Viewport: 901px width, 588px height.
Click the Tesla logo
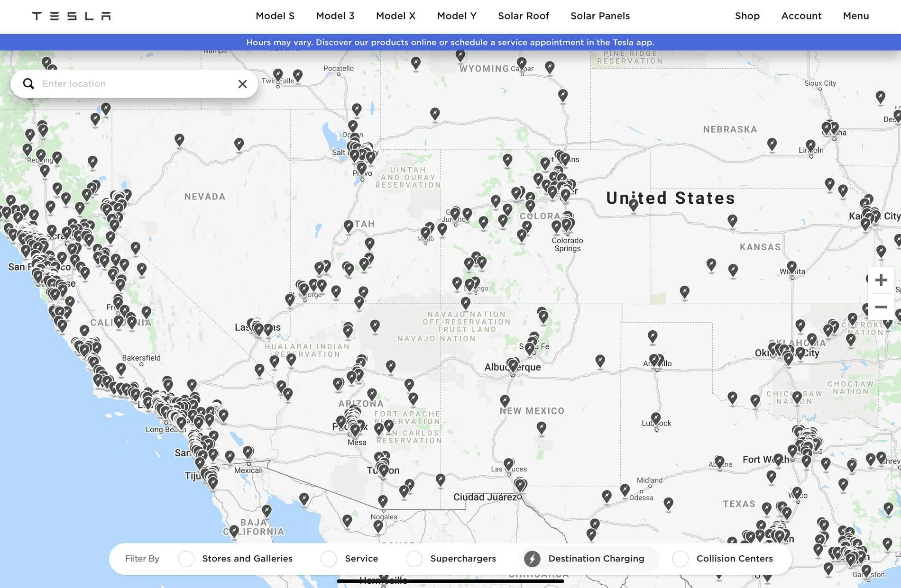[x=71, y=16]
